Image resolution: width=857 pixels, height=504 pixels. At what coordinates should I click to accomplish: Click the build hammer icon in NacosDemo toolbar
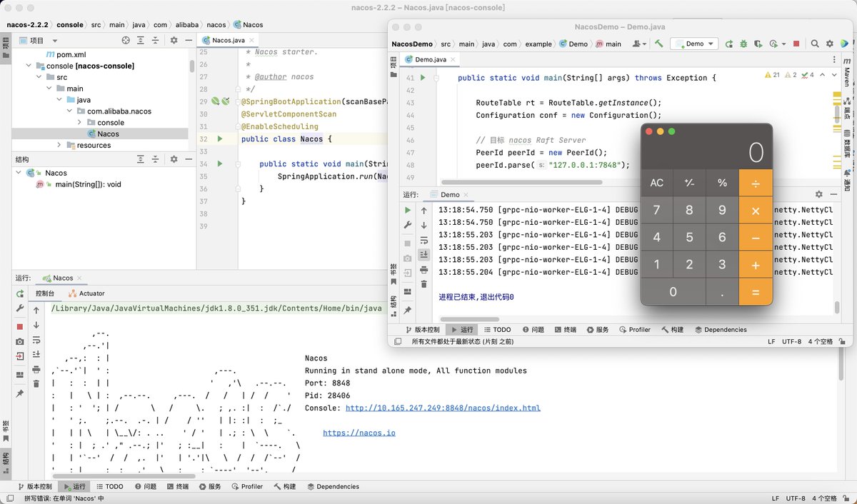[658, 44]
